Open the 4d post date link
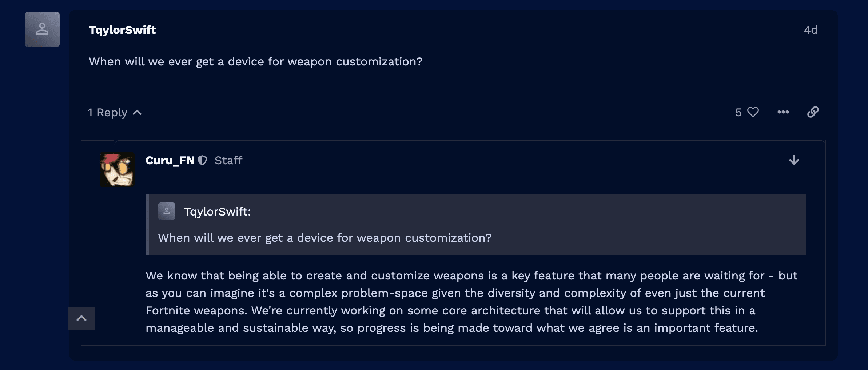Viewport: 868px width, 370px height. pyautogui.click(x=811, y=30)
